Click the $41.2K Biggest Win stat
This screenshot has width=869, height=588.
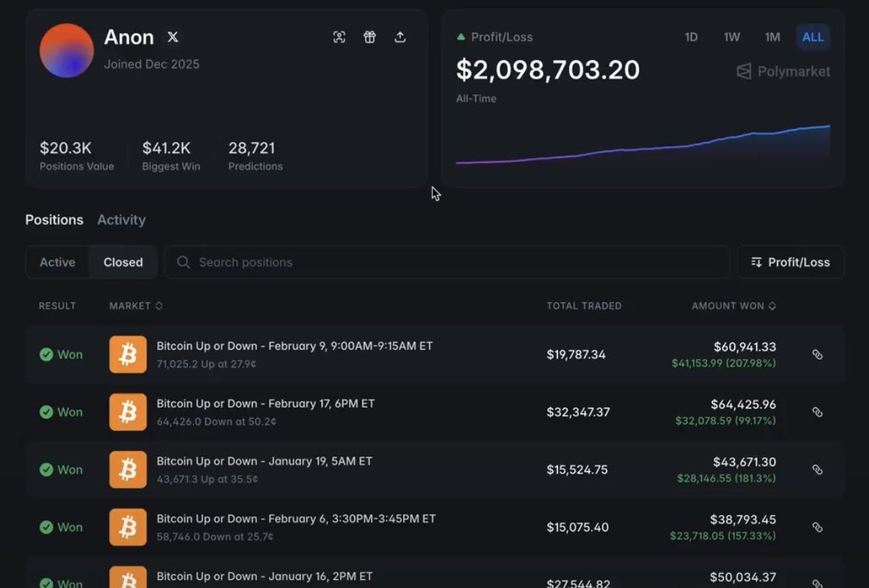tap(171, 156)
